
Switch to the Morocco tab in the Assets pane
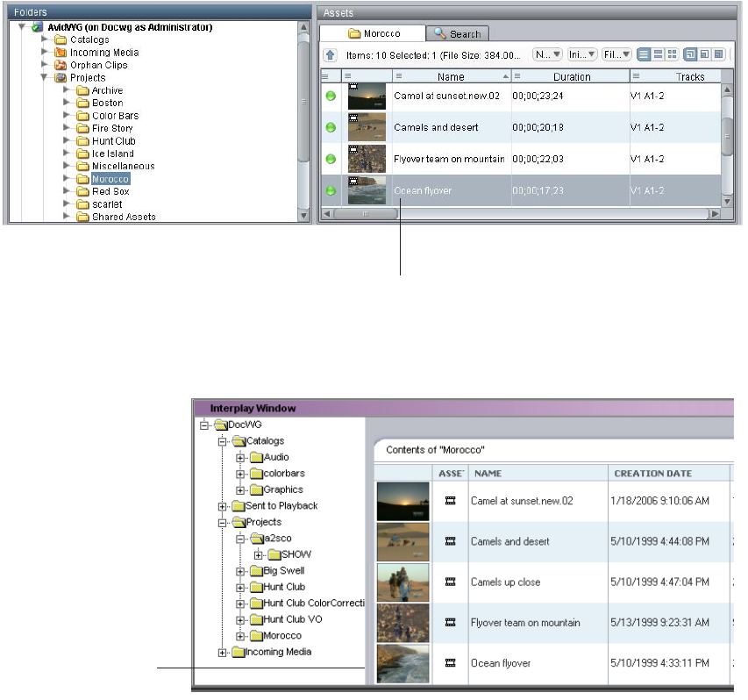(x=373, y=33)
